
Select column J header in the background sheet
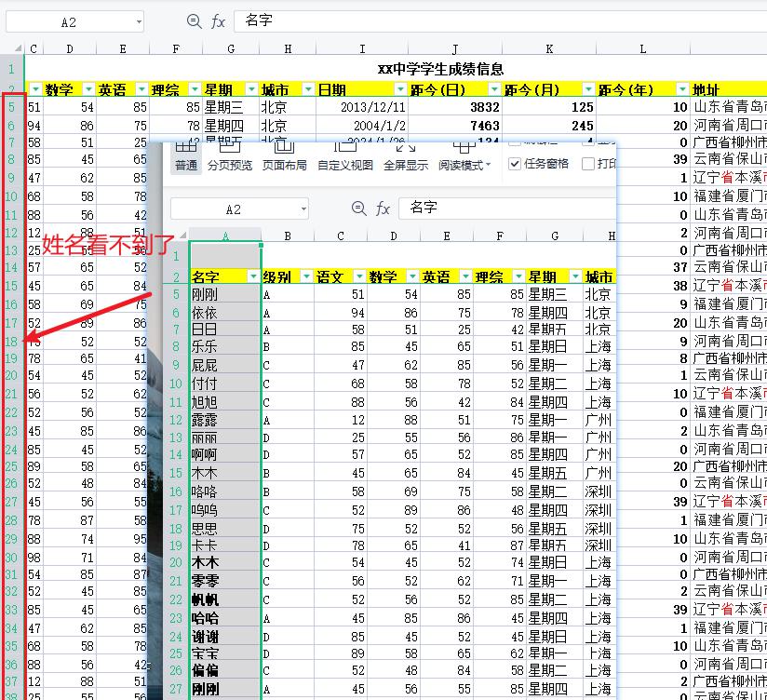[x=455, y=48]
